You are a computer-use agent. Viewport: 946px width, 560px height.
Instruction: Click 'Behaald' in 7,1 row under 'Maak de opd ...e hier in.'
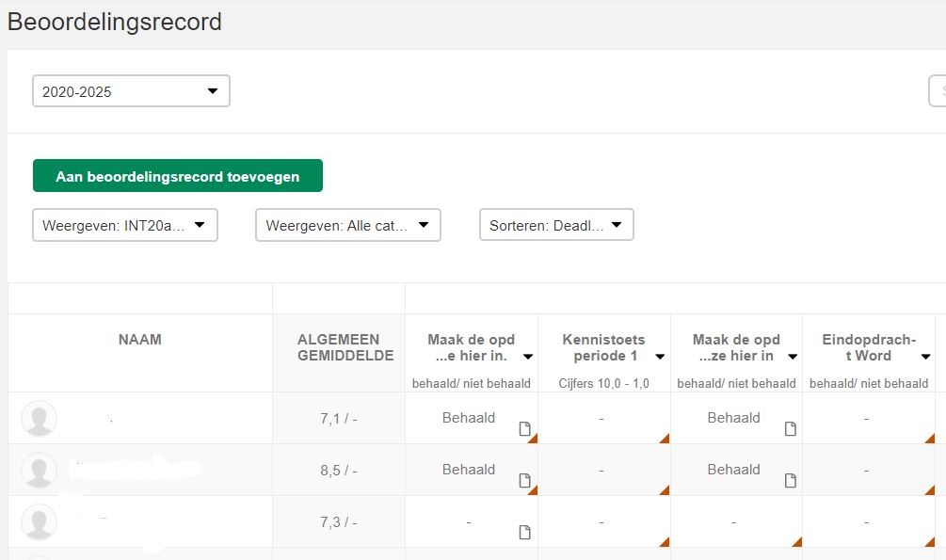[469, 418]
